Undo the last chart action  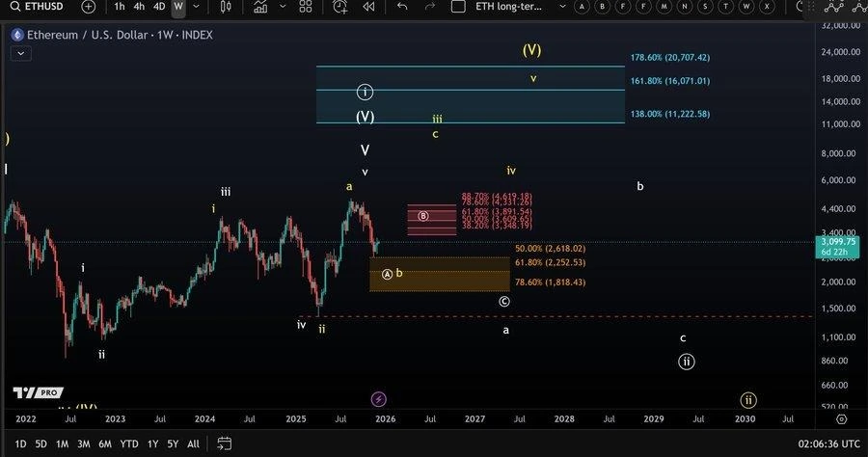402,7
